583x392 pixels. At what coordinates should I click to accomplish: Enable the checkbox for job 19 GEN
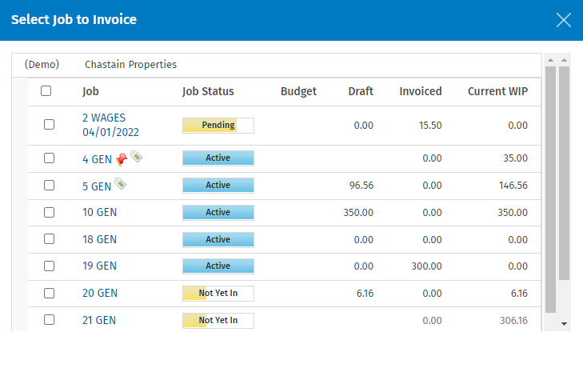(x=50, y=266)
